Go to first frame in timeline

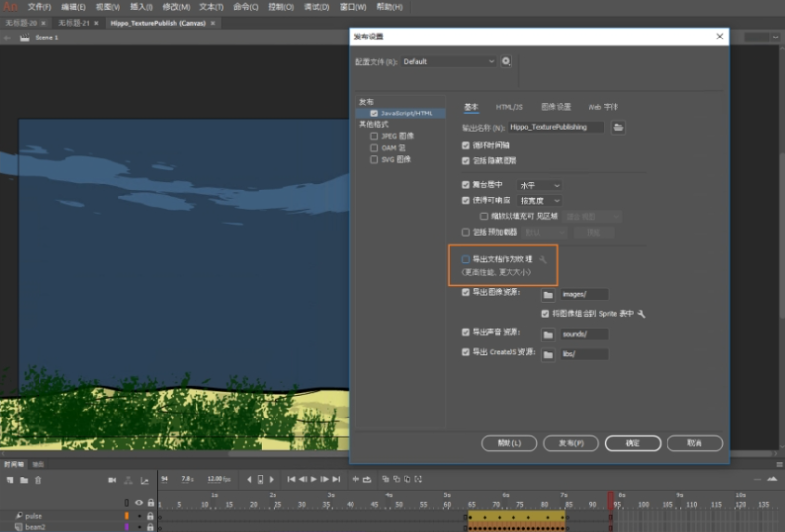coord(291,479)
